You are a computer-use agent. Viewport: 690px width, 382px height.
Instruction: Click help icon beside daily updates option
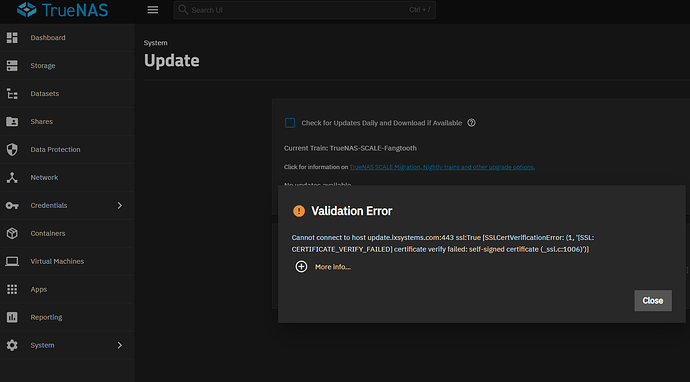471,123
